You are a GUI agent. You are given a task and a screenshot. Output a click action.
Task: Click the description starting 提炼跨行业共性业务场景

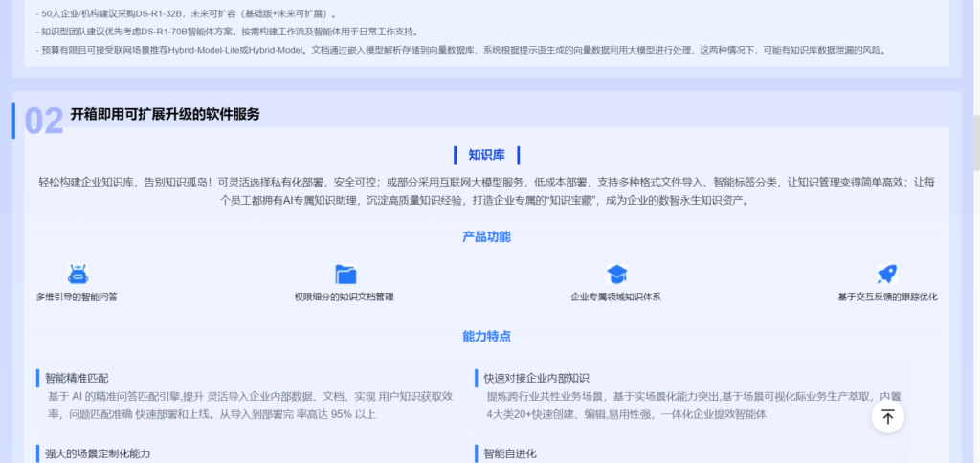(694, 405)
